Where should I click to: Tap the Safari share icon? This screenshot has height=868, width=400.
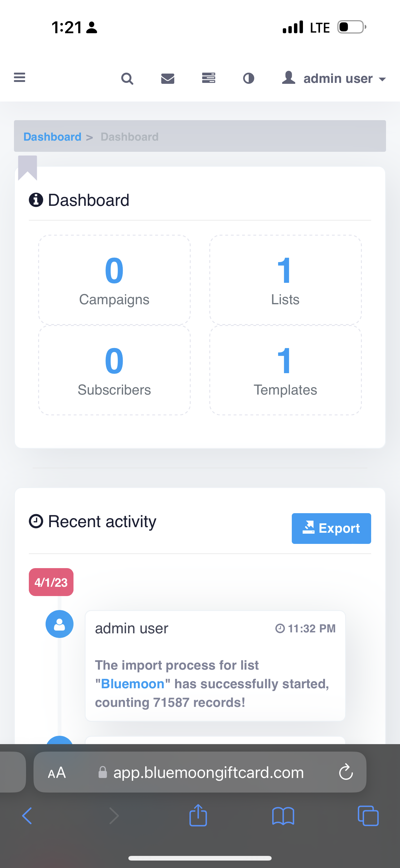click(x=198, y=816)
